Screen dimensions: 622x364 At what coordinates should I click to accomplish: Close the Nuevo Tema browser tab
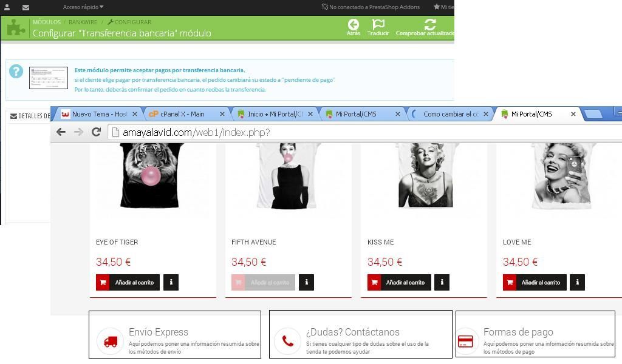[135, 114]
